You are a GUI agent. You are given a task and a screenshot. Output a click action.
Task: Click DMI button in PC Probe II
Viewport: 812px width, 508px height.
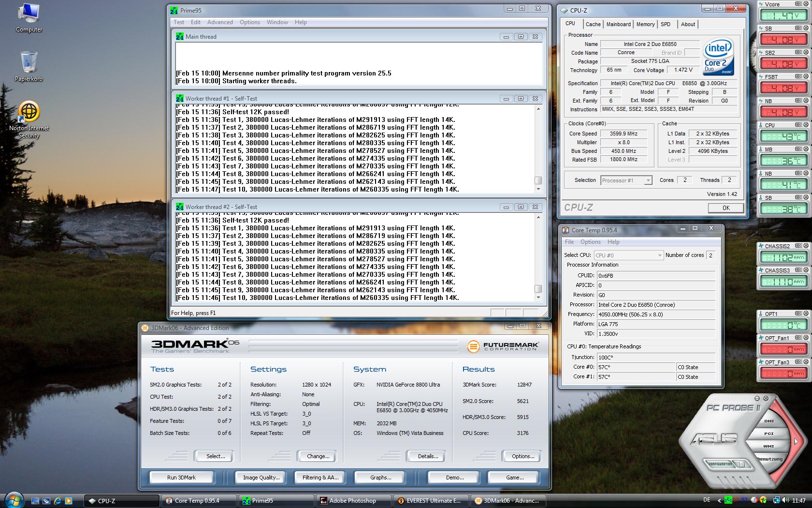click(x=769, y=421)
